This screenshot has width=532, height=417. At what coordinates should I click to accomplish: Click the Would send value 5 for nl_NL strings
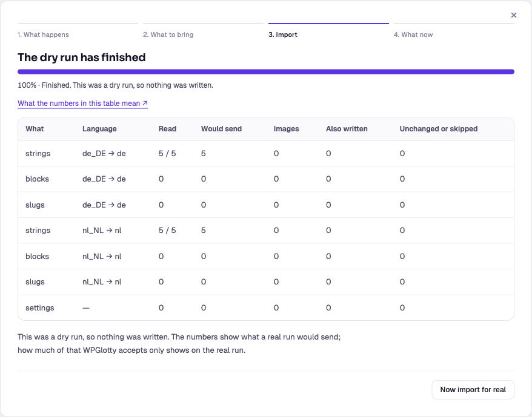point(203,231)
